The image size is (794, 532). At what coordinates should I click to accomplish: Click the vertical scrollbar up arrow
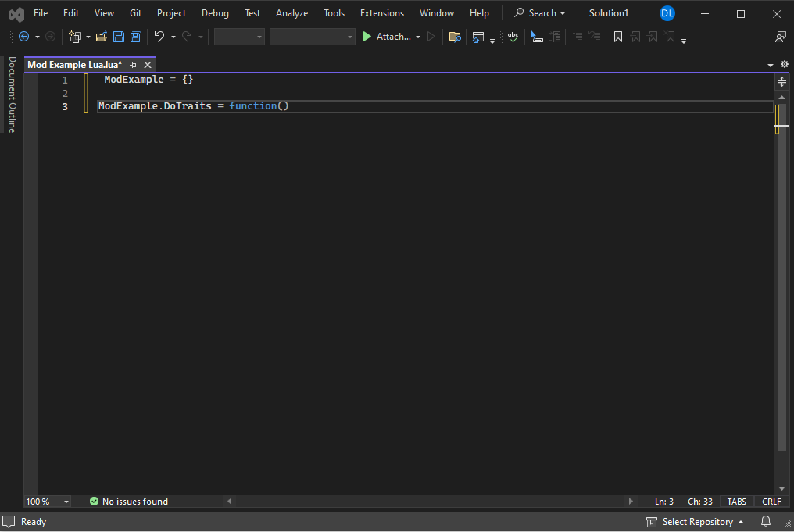(x=781, y=97)
